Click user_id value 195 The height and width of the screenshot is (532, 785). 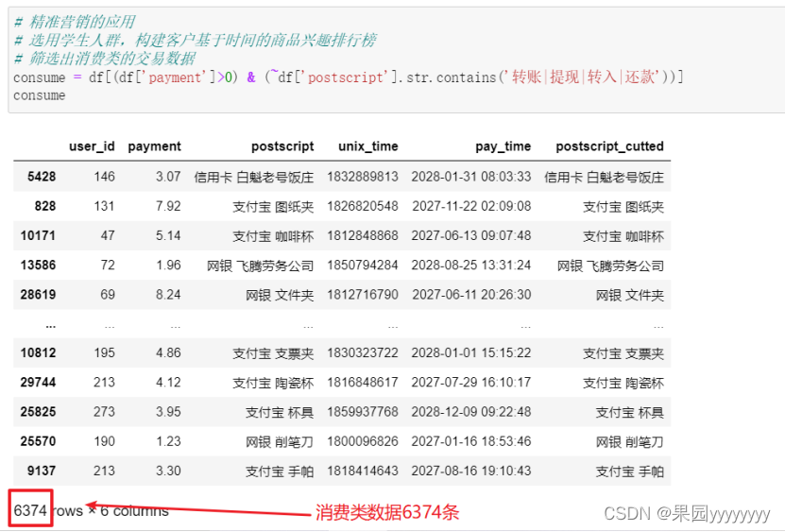point(104,352)
